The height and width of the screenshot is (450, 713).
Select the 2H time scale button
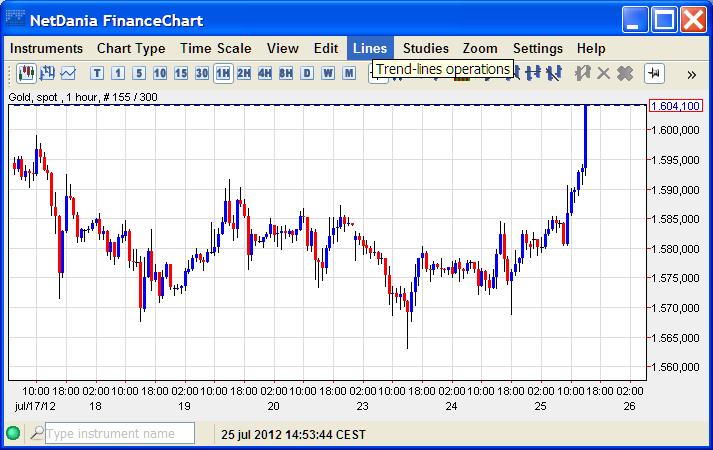point(244,73)
